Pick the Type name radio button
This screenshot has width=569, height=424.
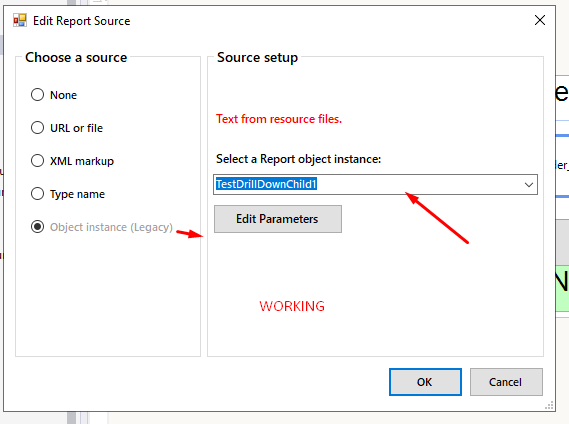(x=37, y=194)
